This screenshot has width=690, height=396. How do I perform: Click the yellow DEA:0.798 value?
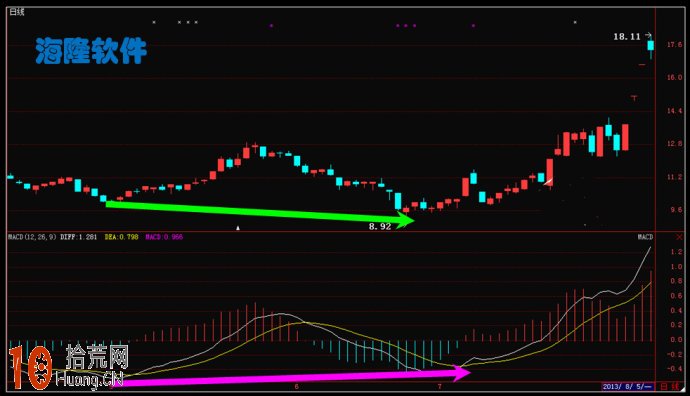[121, 237]
